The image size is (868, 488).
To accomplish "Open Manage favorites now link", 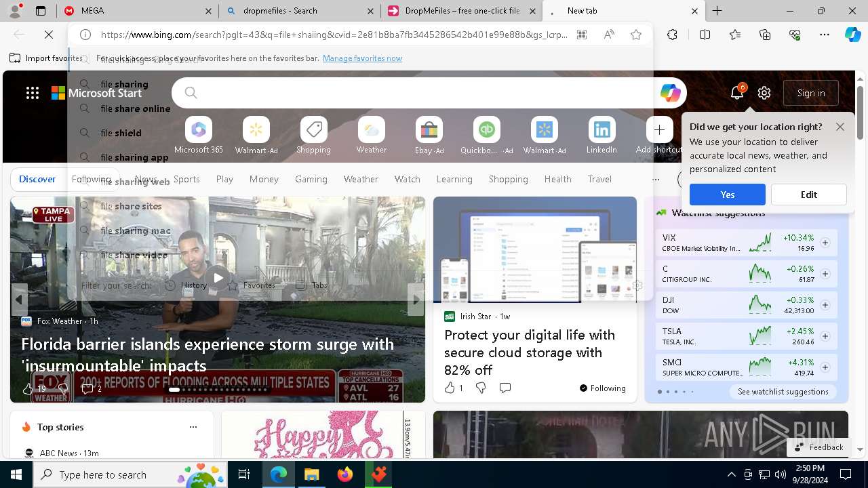I will [362, 58].
